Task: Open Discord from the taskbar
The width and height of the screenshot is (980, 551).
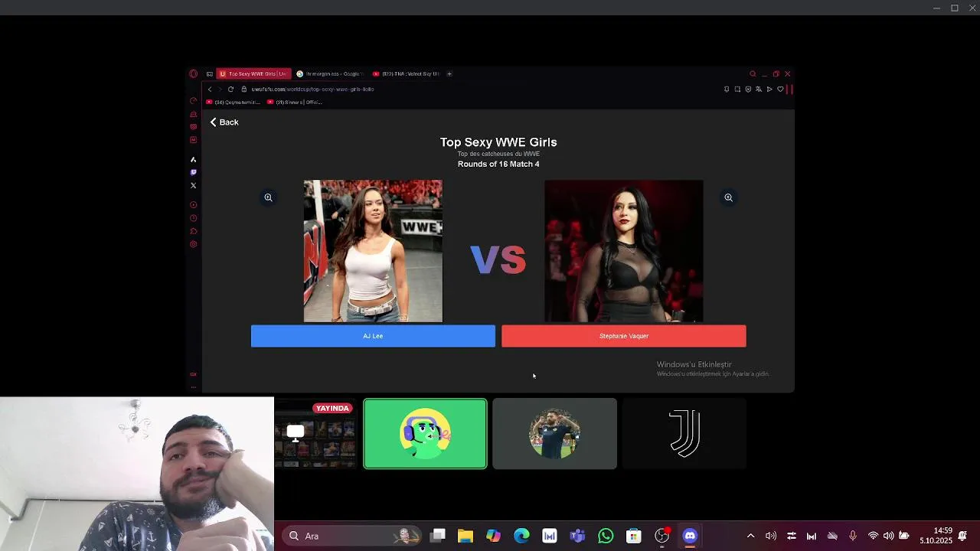Action: [x=690, y=536]
